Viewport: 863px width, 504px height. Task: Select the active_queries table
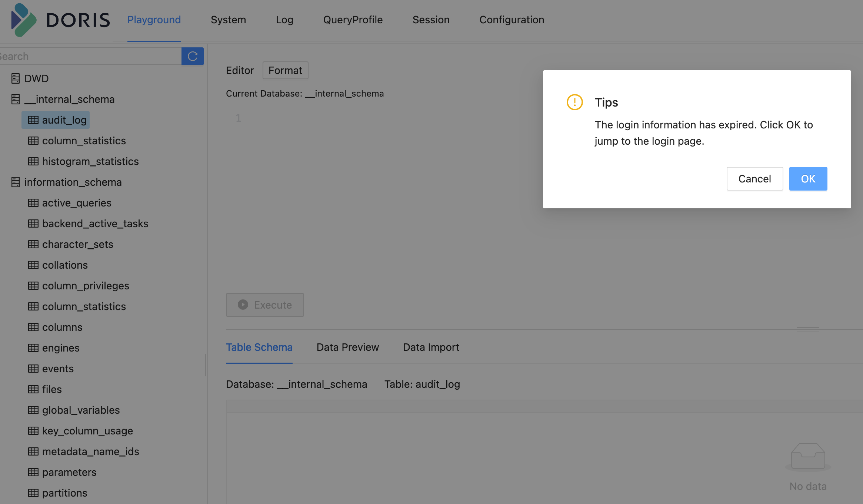[77, 203]
